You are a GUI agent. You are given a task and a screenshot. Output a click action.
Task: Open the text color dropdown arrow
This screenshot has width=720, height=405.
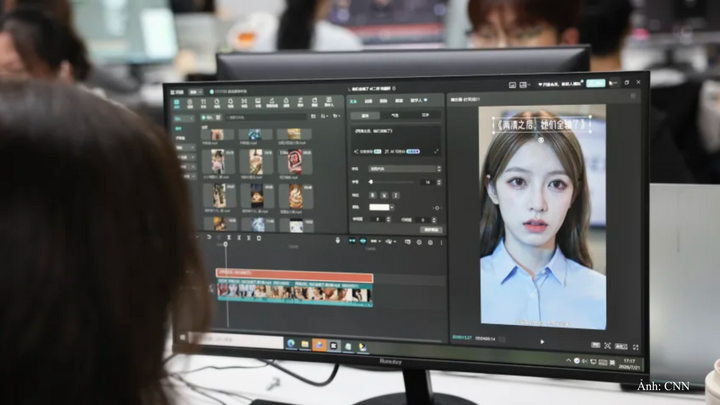[392, 208]
